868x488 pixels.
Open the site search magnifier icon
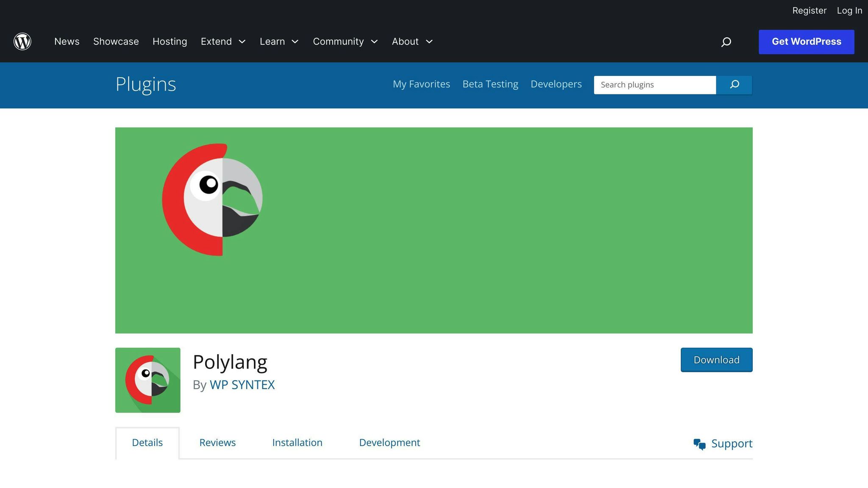tap(726, 42)
